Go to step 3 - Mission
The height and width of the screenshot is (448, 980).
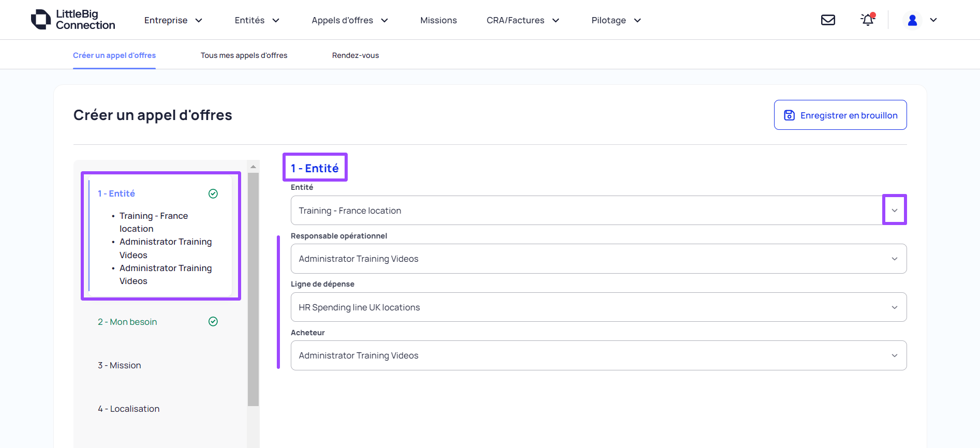tap(120, 365)
